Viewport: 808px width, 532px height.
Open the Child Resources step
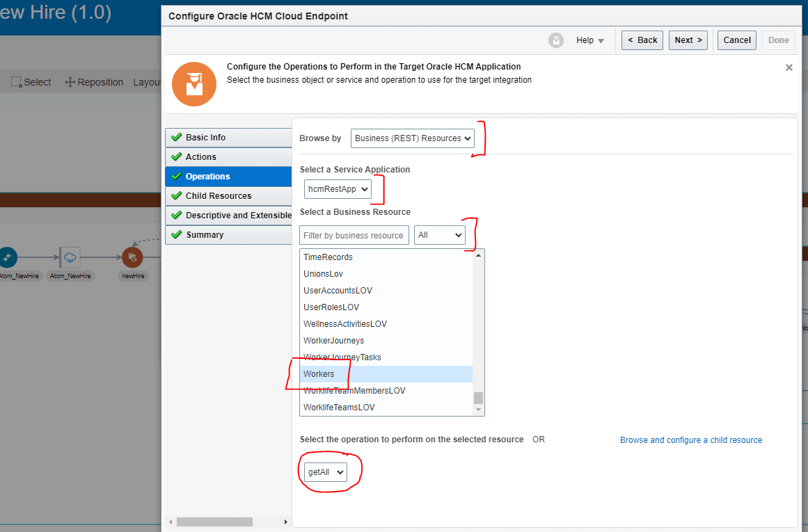(x=228, y=195)
